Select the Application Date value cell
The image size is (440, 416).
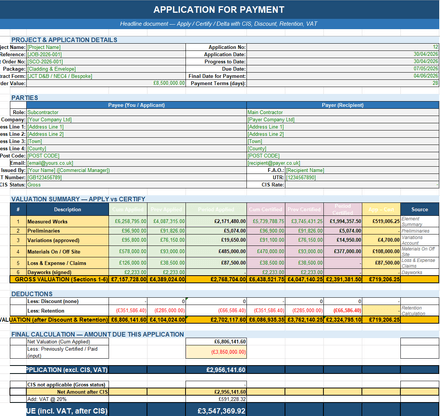tap(343, 54)
